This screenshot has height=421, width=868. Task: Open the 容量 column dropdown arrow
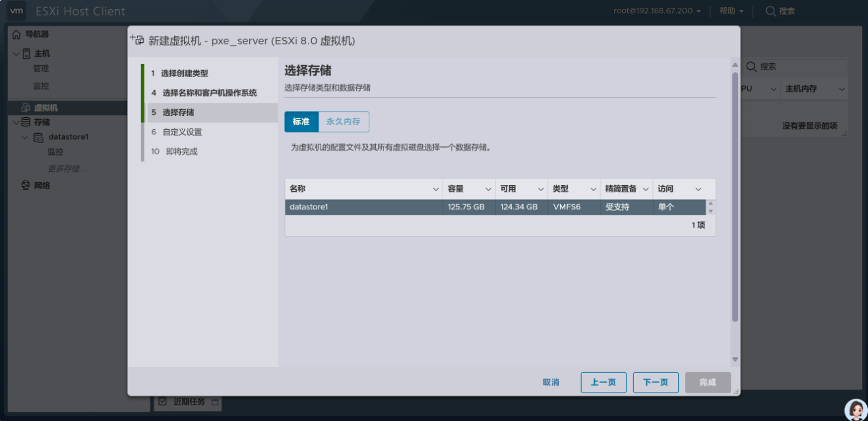tap(488, 189)
